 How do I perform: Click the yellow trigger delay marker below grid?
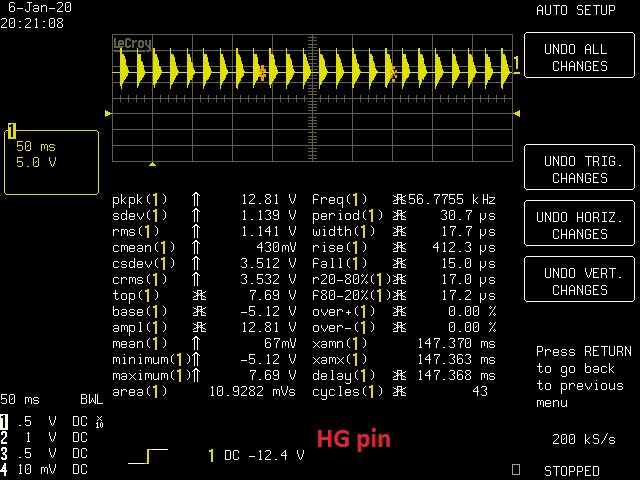point(152,164)
